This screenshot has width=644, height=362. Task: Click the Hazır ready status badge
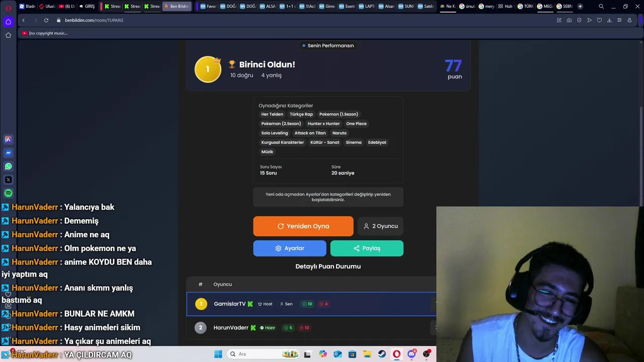pos(268,328)
